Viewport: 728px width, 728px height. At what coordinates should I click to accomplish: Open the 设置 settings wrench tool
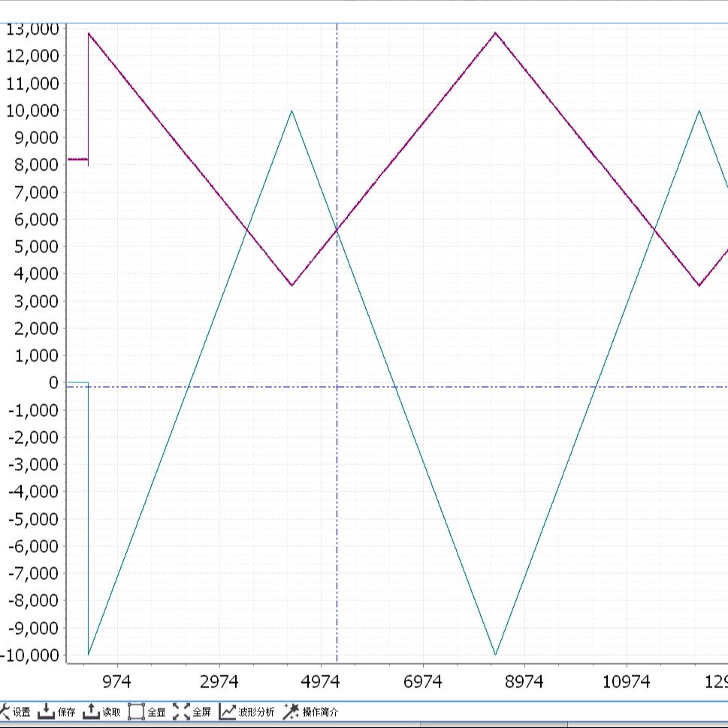pos(15,711)
